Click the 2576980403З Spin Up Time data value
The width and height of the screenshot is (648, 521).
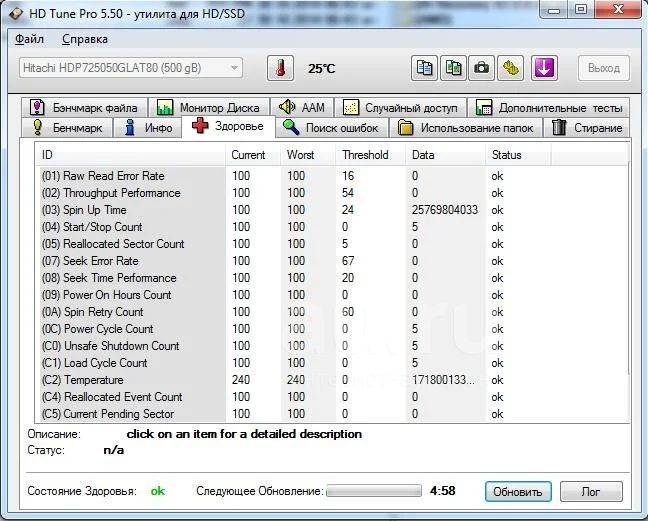tap(445, 210)
